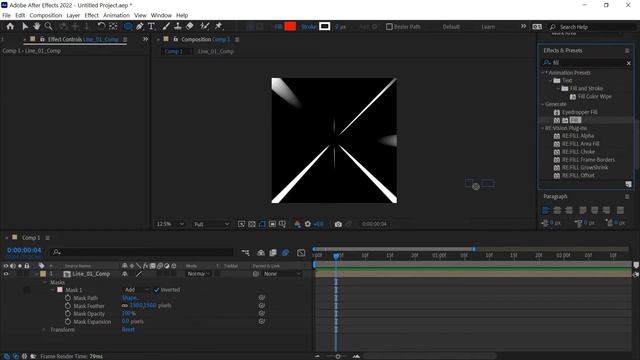Screen dimensions: 640x360
Task: Select the Roto Brush tool
Action: pyautogui.click(x=204, y=27)
